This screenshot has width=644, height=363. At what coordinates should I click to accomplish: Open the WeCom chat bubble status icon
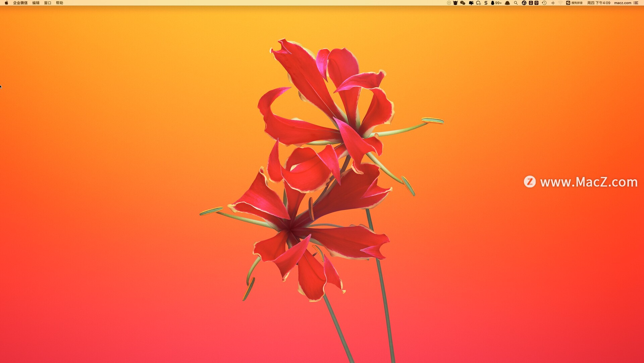(479, 3)
